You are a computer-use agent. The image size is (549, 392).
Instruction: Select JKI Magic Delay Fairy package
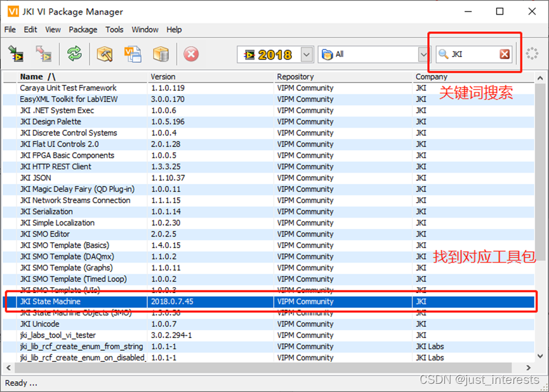tap(268, 189)
